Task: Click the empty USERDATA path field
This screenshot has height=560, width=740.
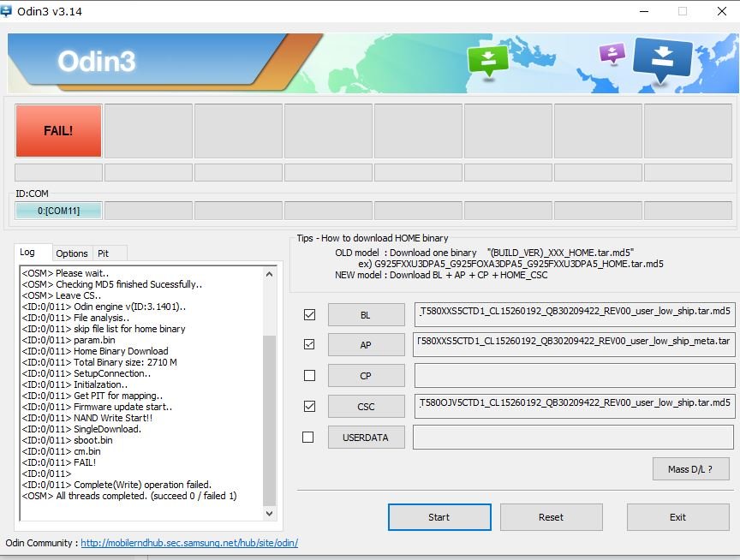Action: (573, 437)
